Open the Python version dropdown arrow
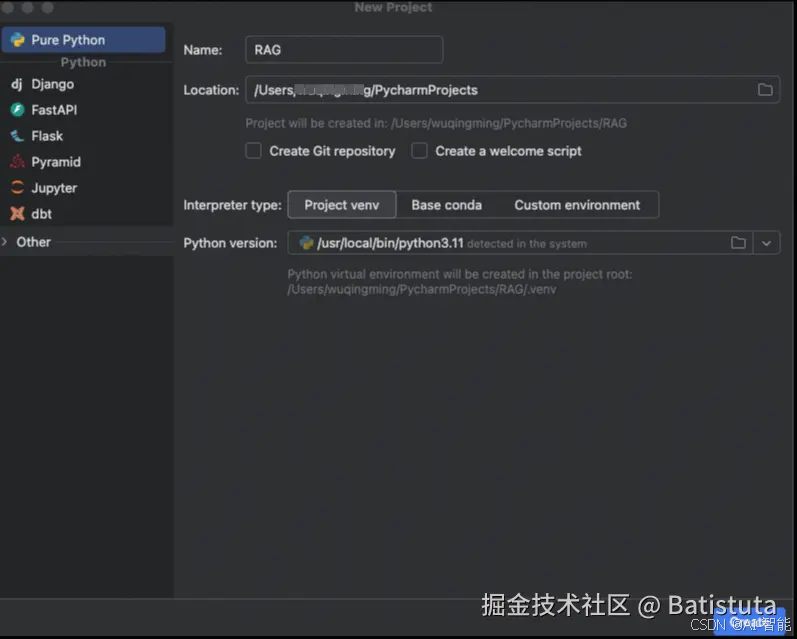Viewport: 797px width, 639px height. point(766,243)
